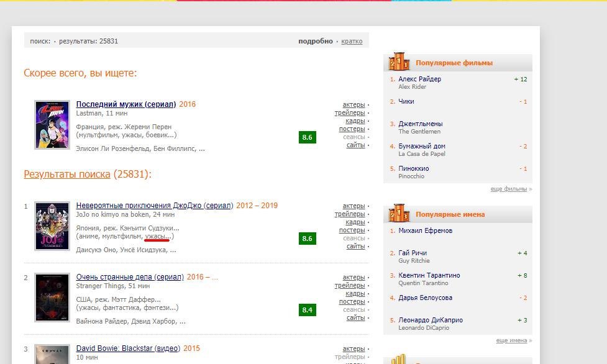Open popular film Пиноккио
The image size is (607, 364).
413,169
